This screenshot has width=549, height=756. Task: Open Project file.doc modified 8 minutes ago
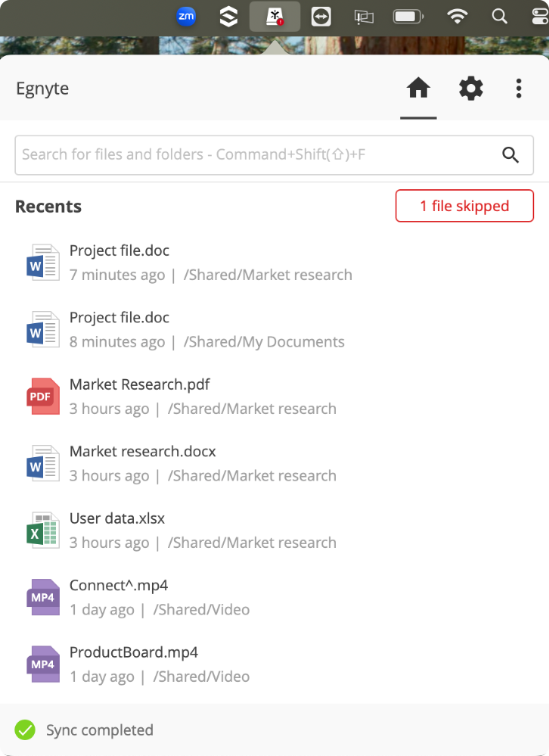click(x=119, y=318)
